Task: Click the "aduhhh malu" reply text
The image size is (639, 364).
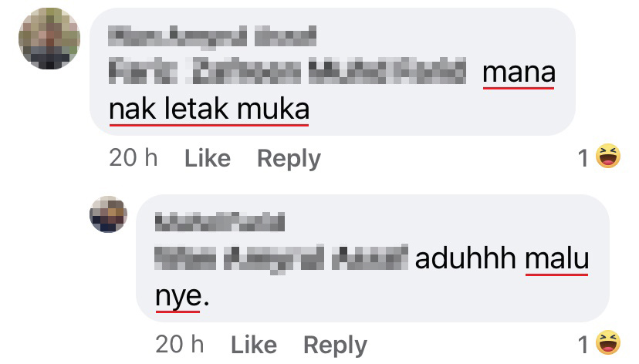Action: [x=502, y=258]
